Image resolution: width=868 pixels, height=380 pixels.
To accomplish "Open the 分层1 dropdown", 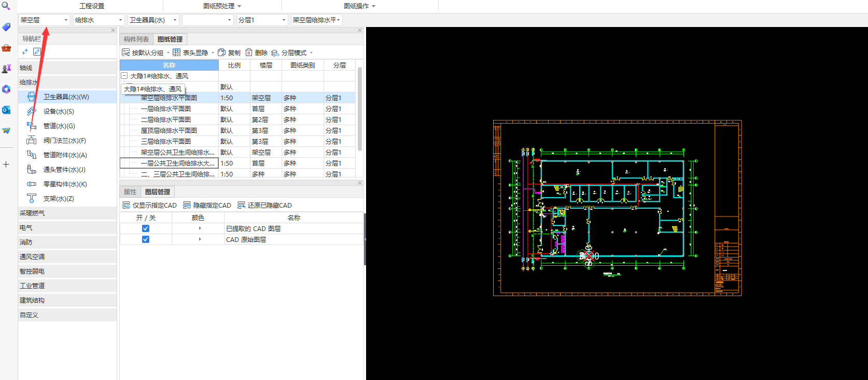I will [x=262, y=20].
